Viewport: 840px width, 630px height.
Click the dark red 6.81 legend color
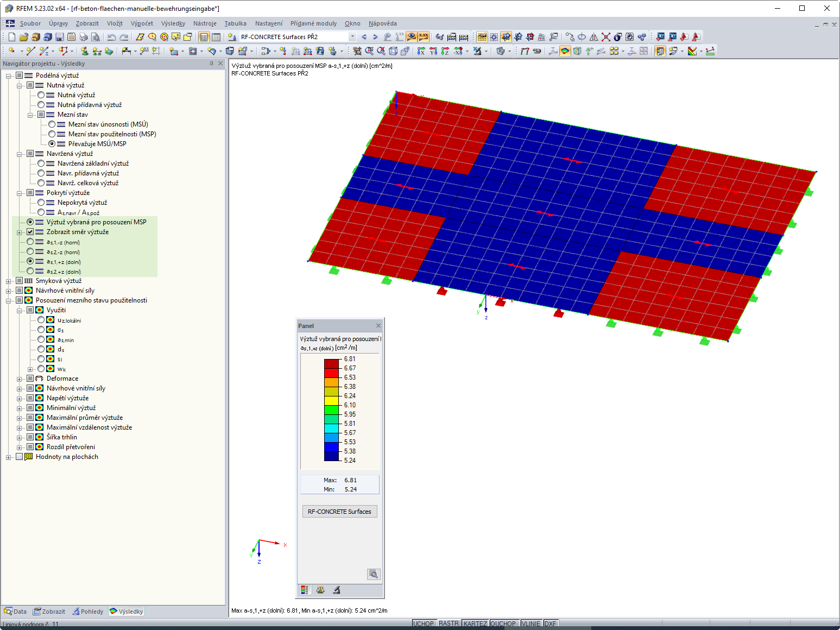click(x=332, y=364)
